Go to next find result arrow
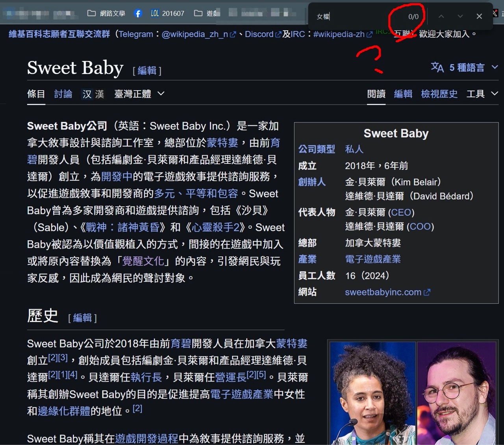 [x=460, y=16]
